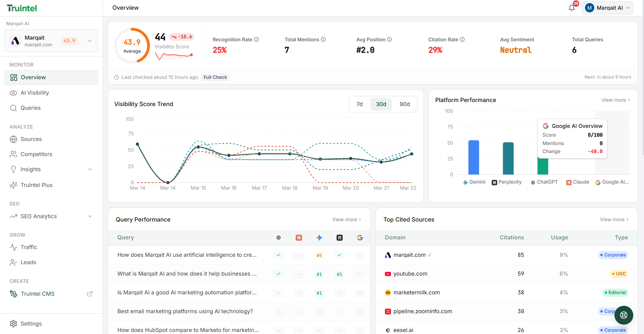Open TruIntel Plus from the sidebar
Image resolution: width=644 pixels, height=334 pixels.
tap(36, 185)
